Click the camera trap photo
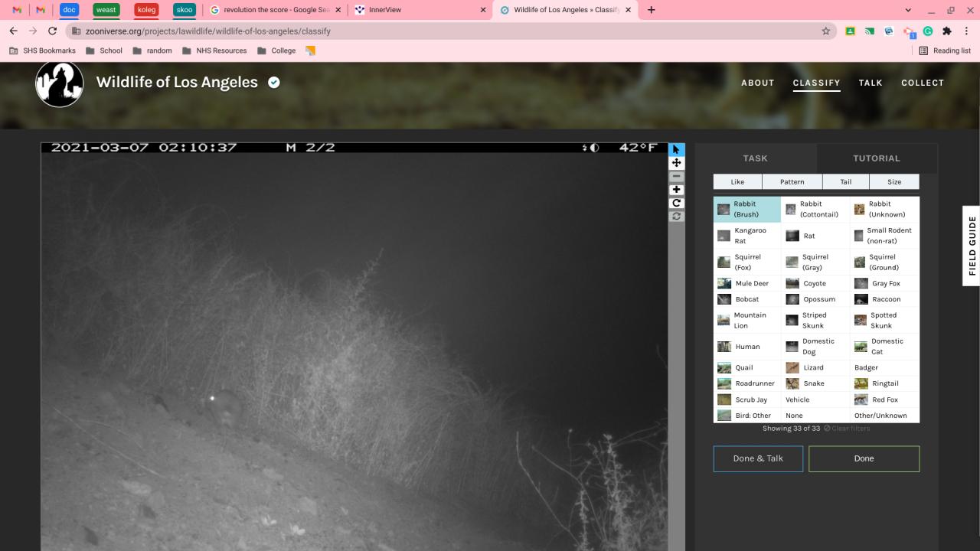The image size is (980, 551). click(354, 347)
